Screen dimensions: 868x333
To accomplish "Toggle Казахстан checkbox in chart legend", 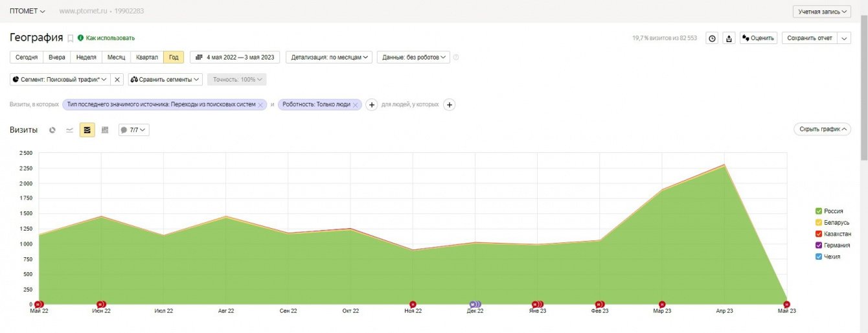I will coord(819,234).
